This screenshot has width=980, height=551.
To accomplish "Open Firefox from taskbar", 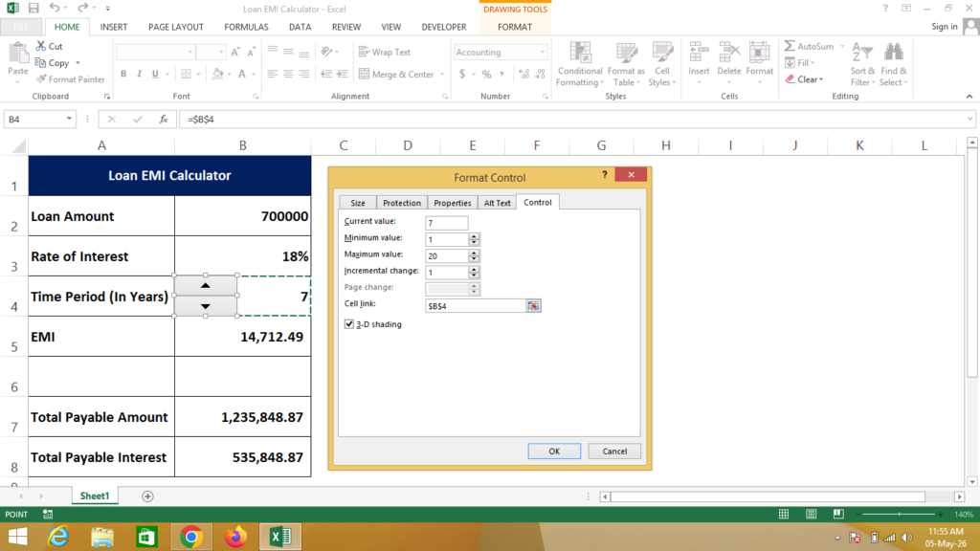I will click(x=235, y=537).
